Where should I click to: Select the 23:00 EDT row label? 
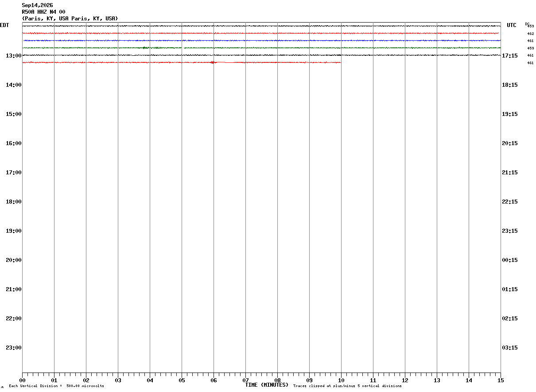point(13,348)
